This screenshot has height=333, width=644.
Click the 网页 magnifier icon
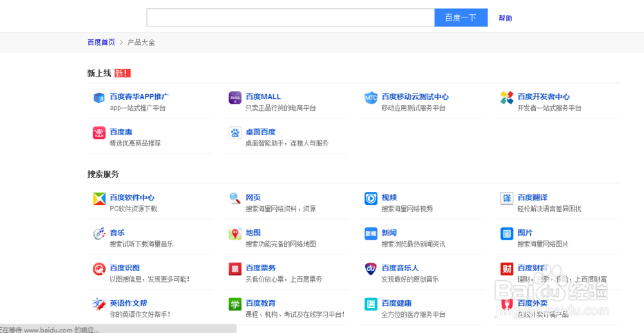point(235,198)
